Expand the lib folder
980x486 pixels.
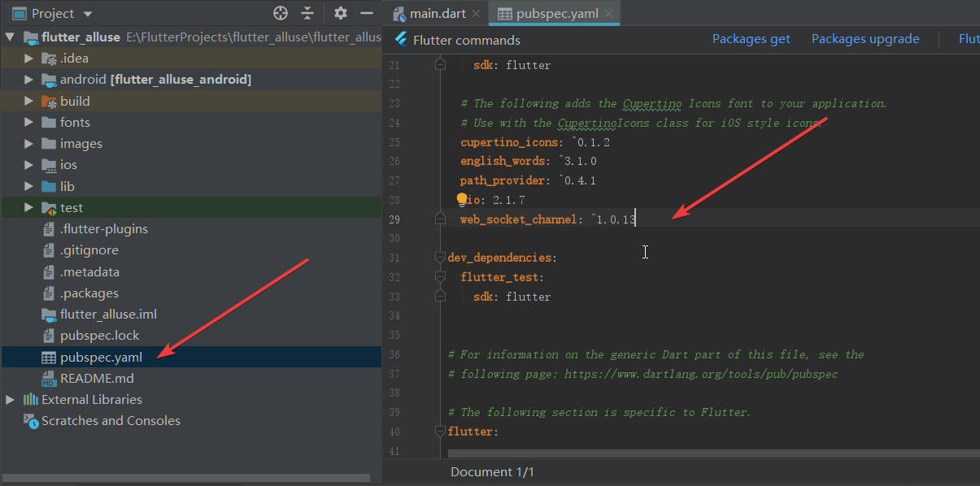(28, 186)
